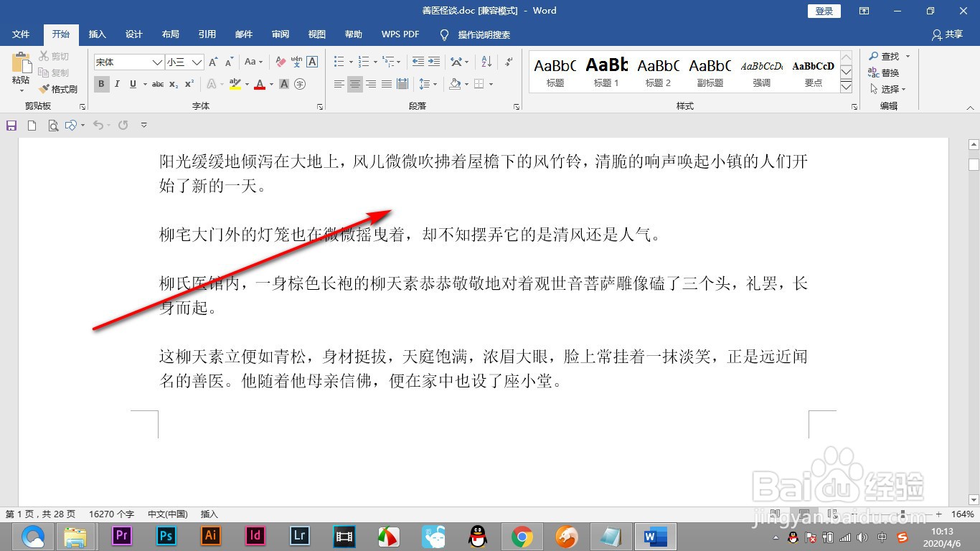Sort paragraphs with the A-Z sort icon
The height and width of the screenshot is (551, 980).
click(x=486, y=62)
